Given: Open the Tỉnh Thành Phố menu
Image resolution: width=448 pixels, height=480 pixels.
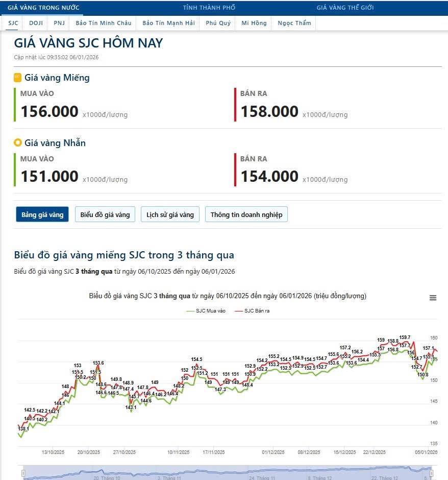Looking at the screenshot, I should click(x=209, y=8).
